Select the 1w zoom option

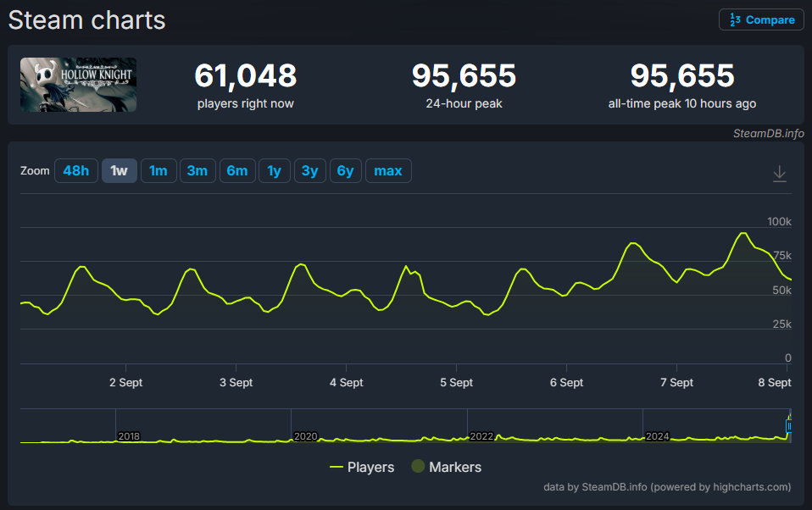point(120,171)
